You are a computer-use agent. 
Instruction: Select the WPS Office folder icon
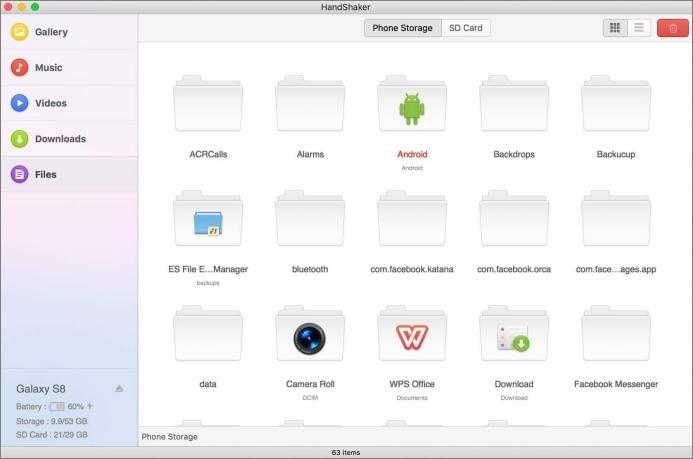click(412, 334)
